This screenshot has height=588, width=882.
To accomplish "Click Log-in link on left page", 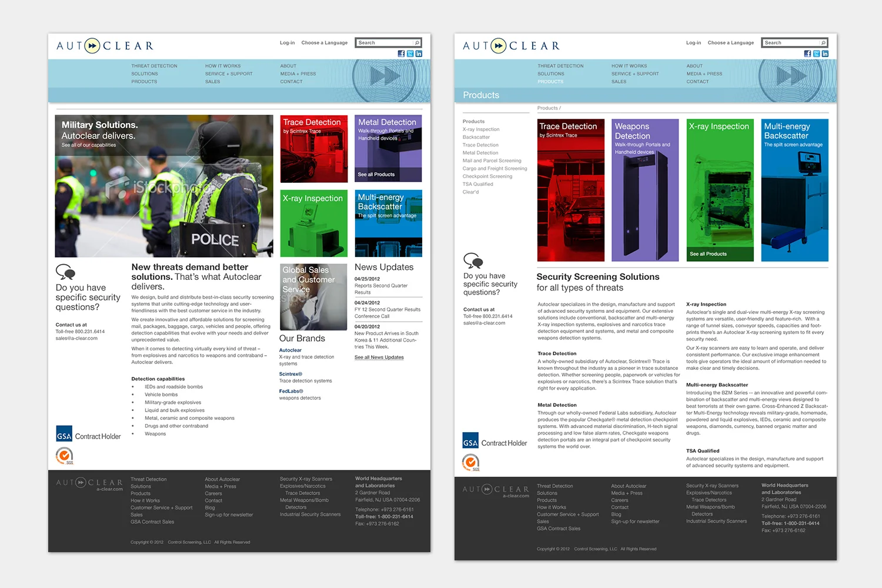I will [x=288, y=43].
